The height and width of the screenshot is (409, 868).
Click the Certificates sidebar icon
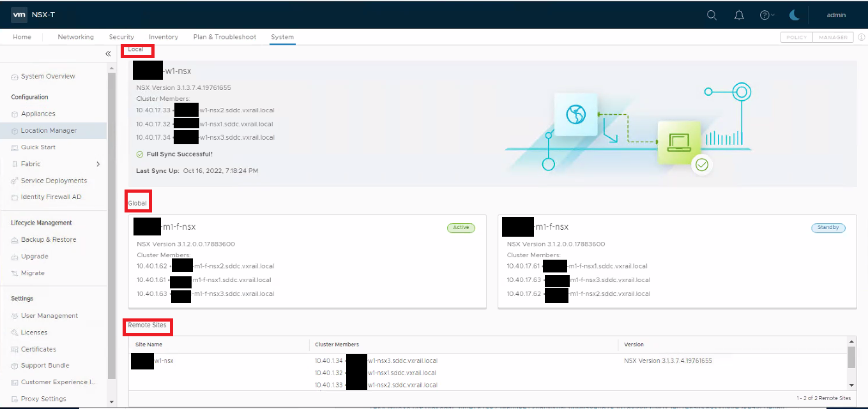(x=15, y=349)
